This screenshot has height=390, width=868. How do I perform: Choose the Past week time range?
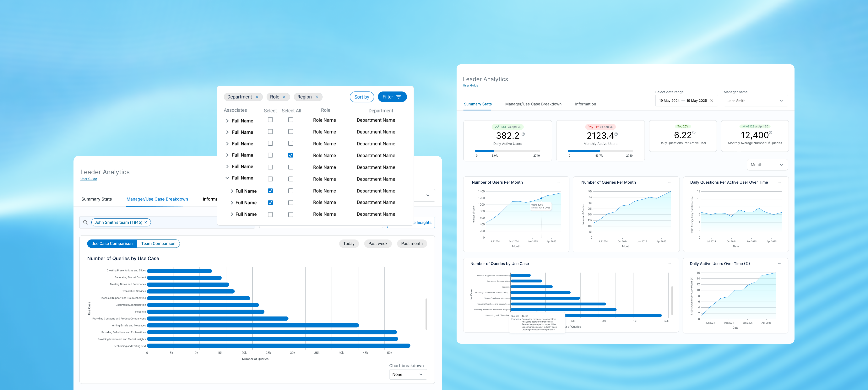(x=378, y=244)
